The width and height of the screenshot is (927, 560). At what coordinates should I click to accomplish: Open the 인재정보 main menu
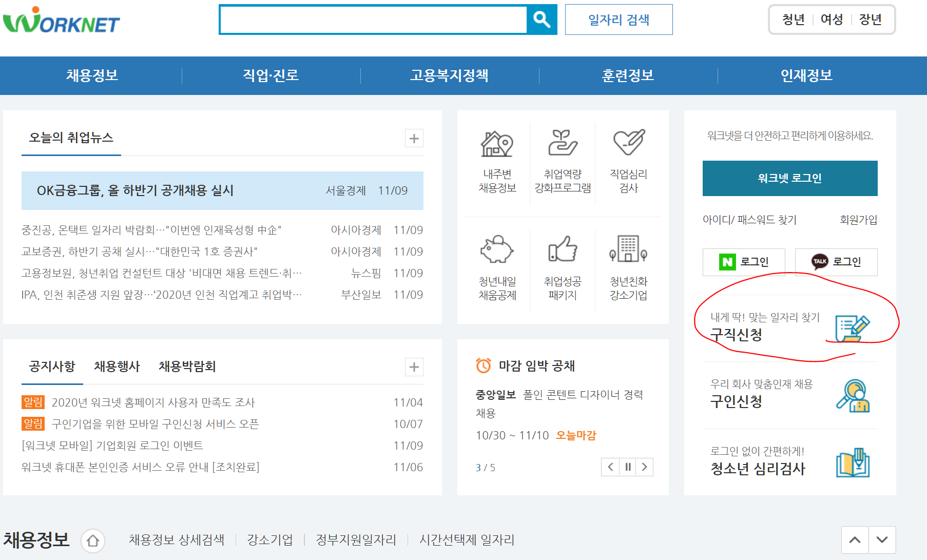pos(807,75)
